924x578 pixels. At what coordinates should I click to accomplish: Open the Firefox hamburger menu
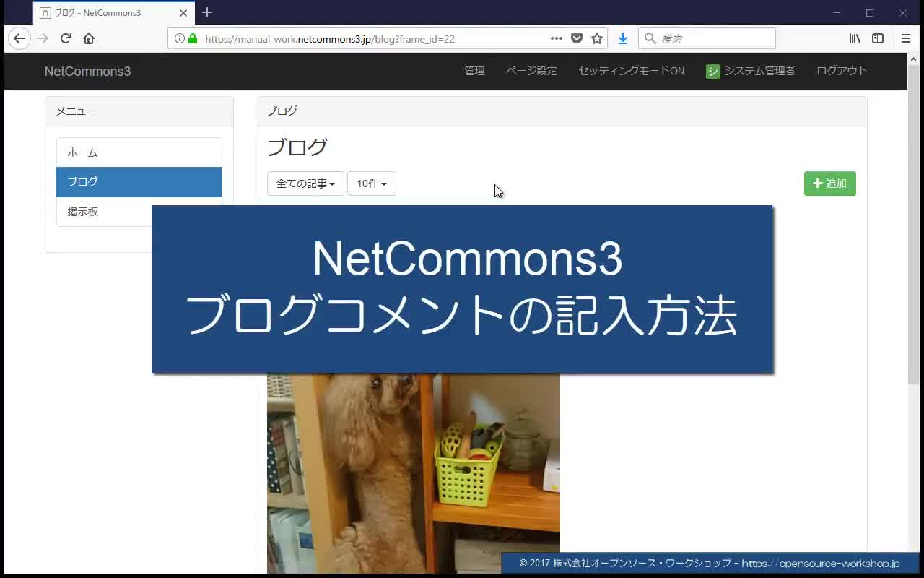906,38
